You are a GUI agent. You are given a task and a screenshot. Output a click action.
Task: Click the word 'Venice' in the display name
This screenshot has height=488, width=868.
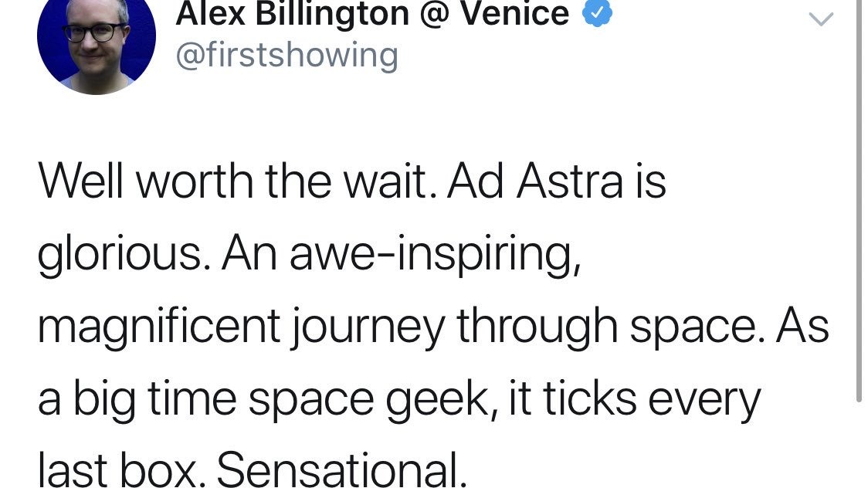pos(515,12)
